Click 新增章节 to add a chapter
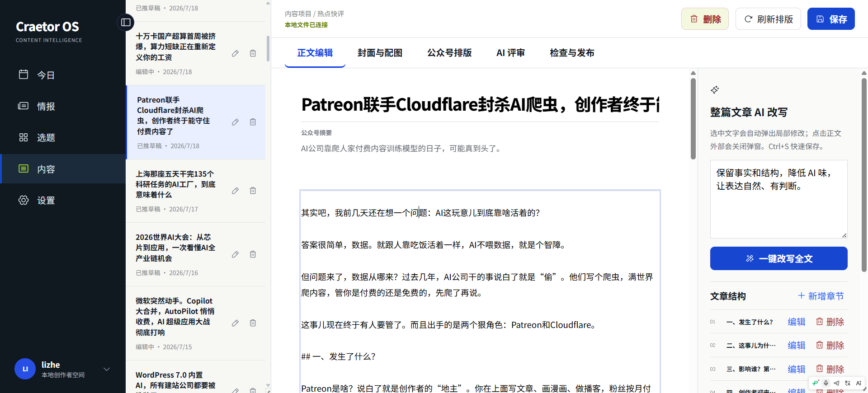 821,296
